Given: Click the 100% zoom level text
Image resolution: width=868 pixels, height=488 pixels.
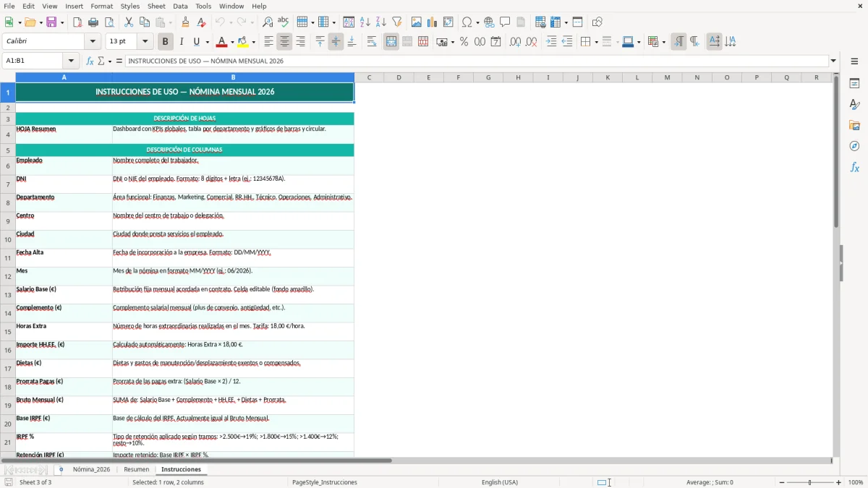Looking at the screenshot, I should pyautogui.click(x=856, y=482).
